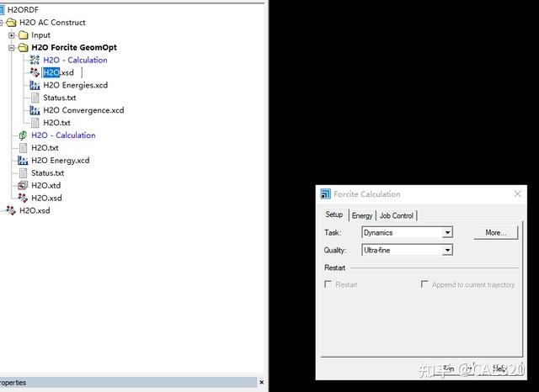Select H2O Convergence.xcd file name
The image size is (539, 392).
coord(83,110)
